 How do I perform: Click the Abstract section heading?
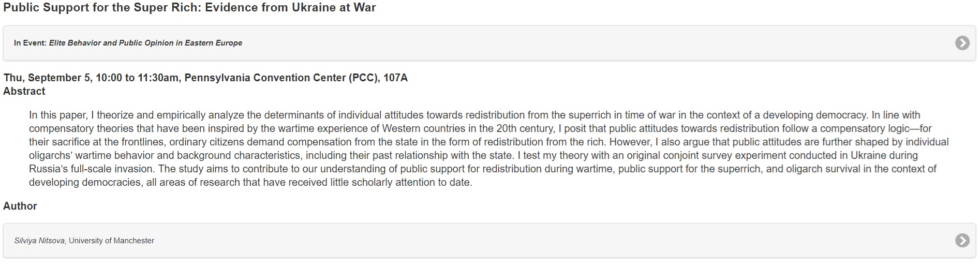pyautogui.click(x=24, y=91)
